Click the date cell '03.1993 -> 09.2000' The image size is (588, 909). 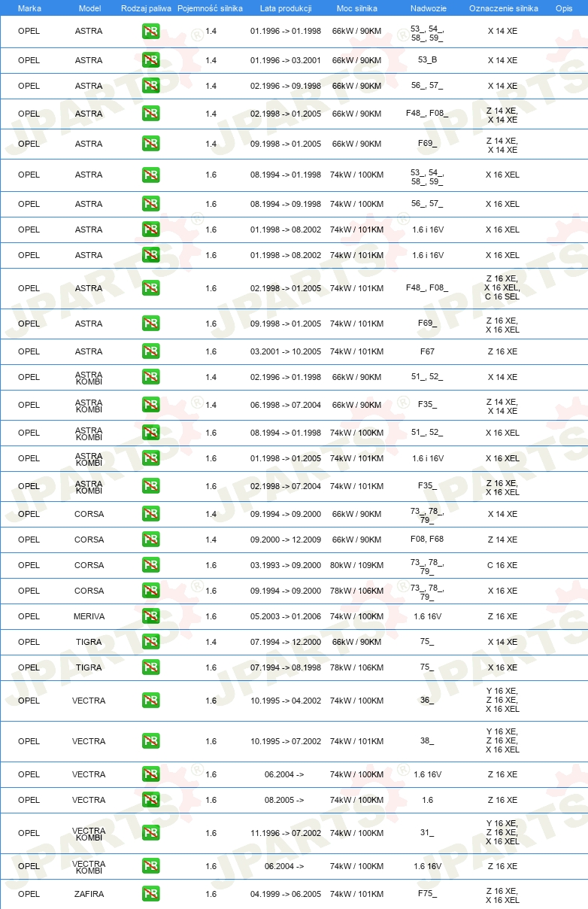click(x=286, y=565)
